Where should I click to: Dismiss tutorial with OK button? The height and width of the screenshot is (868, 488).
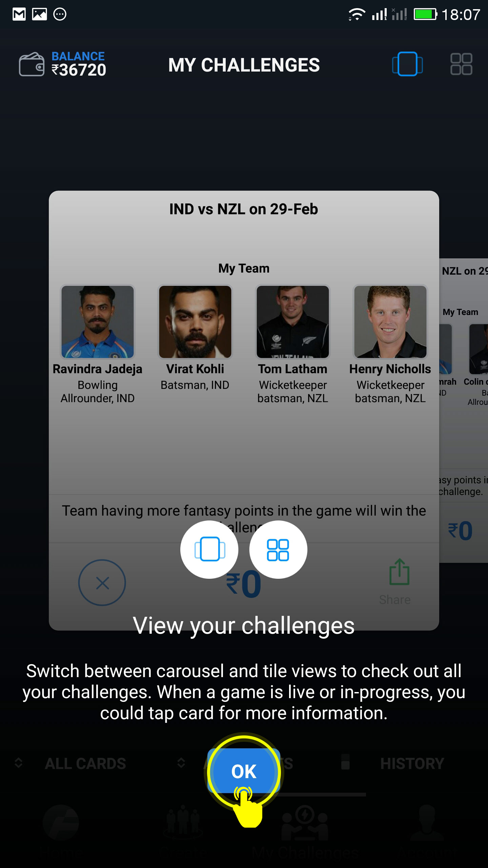point(244,771)
